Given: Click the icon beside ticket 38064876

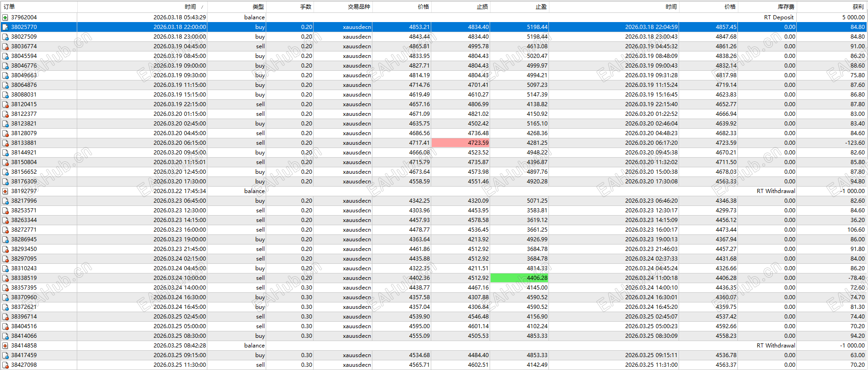Looking at the screenshot, I should [5, 85].
